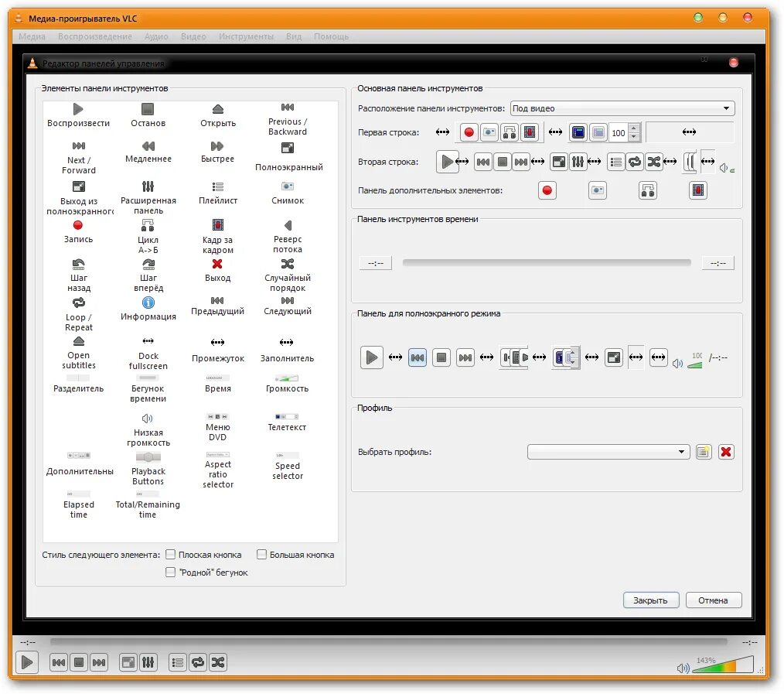Open the Инструменты menu
The height and width of the screenshot is (694, 784).
246,36
